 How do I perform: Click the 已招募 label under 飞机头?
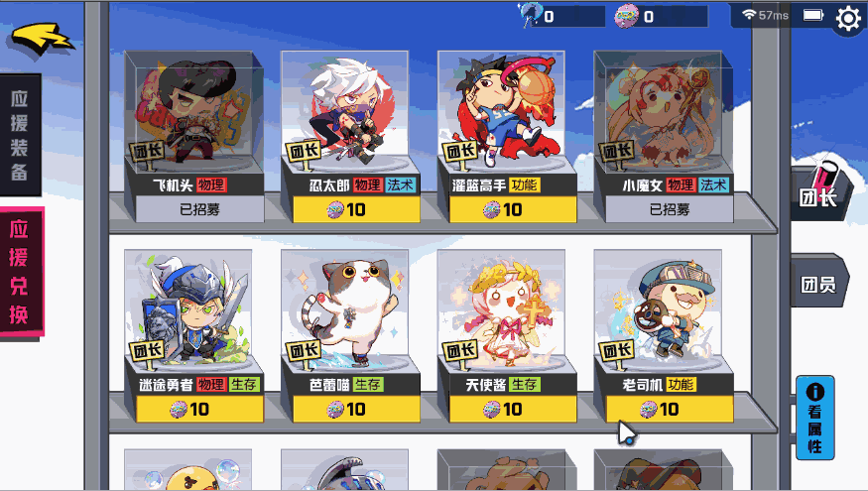pos(199,210)
